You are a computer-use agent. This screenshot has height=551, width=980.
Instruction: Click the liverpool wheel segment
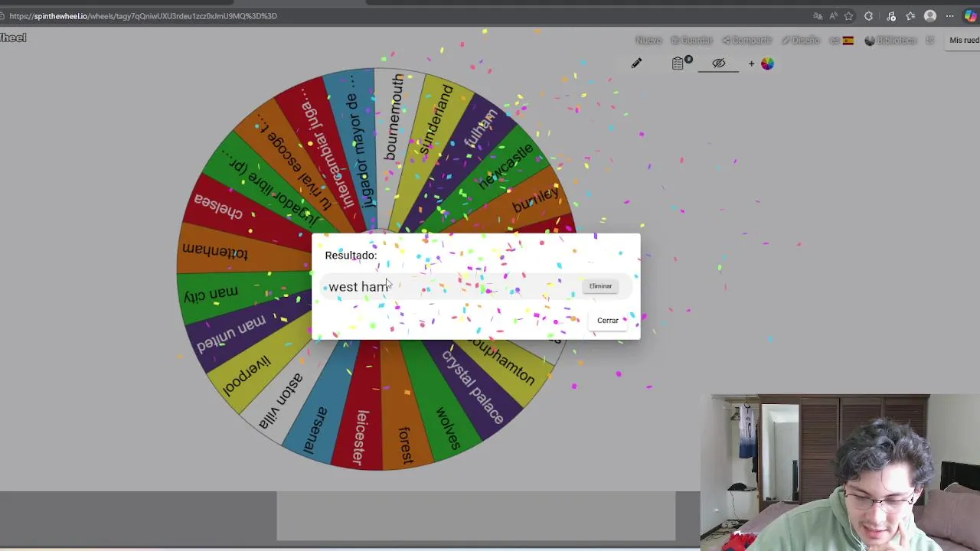click(x=247, y=375)
